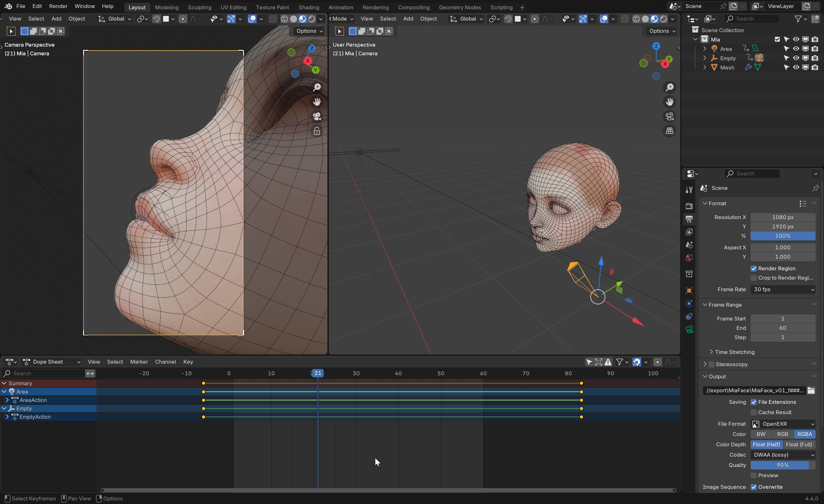This screenshot has height=504, width=824.
Task: Click the lock camera to view icon
Action: tap(317, 131)
